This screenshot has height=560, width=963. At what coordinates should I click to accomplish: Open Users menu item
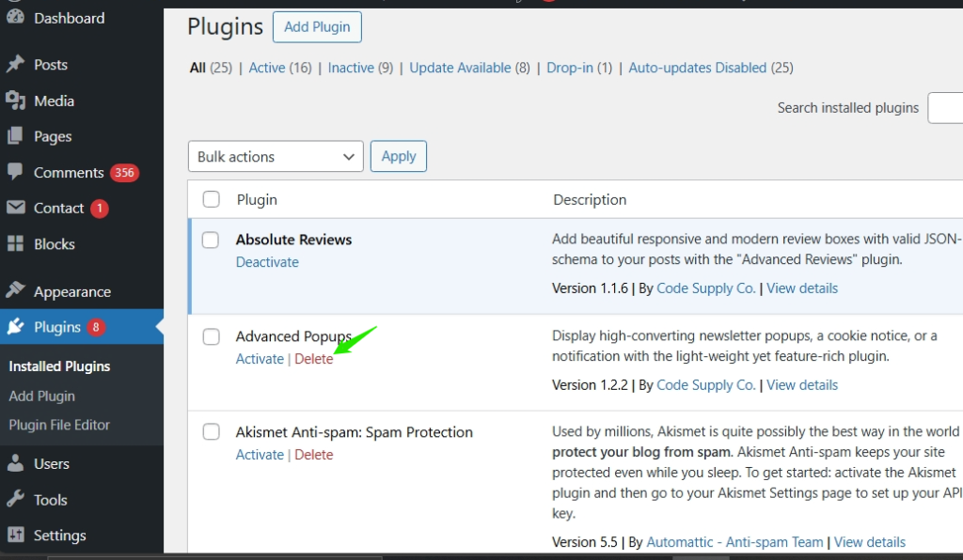(52, 464)
